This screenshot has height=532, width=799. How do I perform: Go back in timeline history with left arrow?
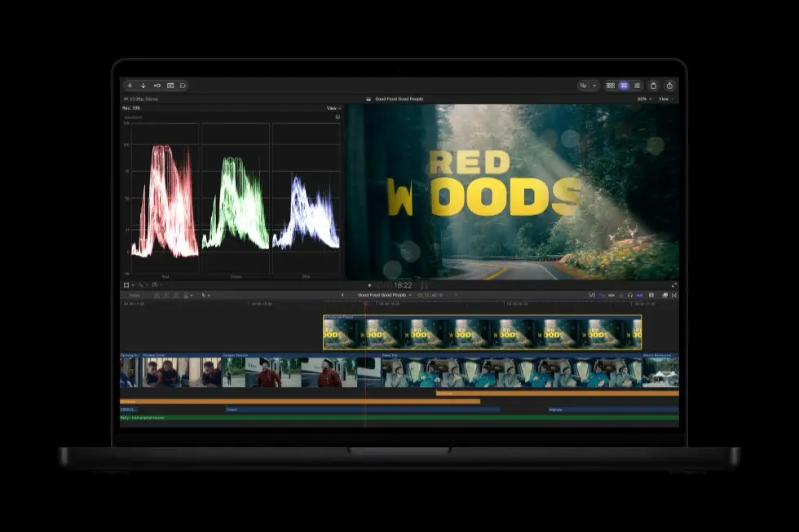tap(342, 295)
